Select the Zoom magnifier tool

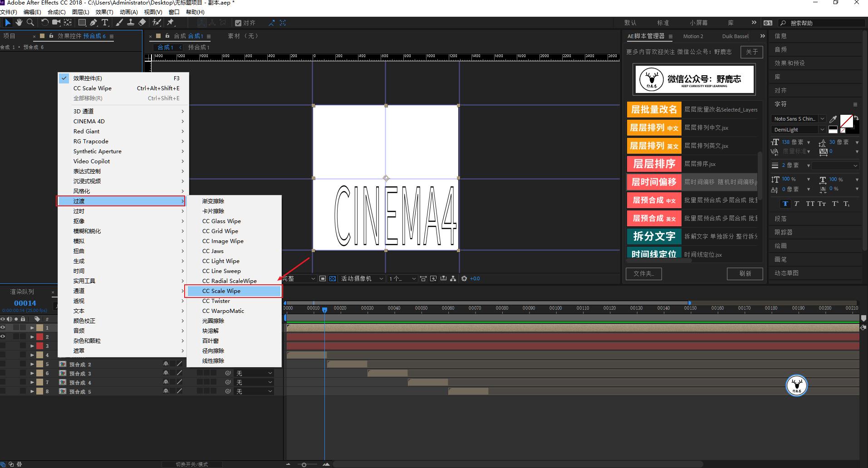[30, 22]
